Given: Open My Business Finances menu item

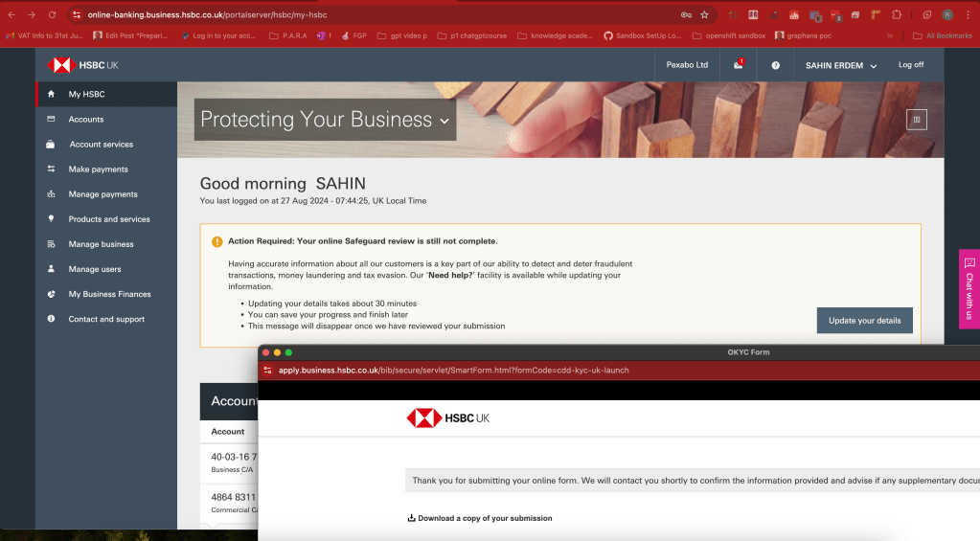Looking at the screenshot, I should coord(106,294).
